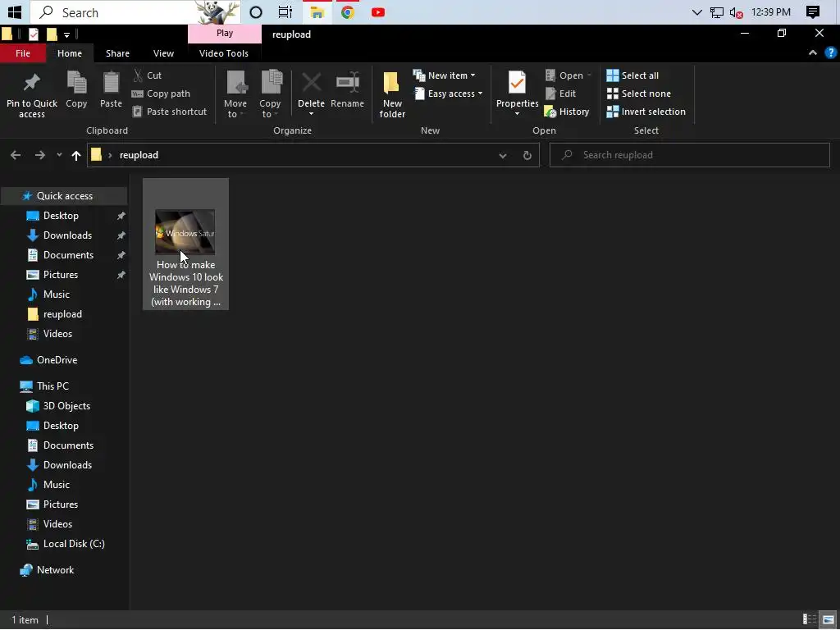Screen dimensions: 840x630
Task: Select OneDrive in navigation pane
Action: [57, 360]
